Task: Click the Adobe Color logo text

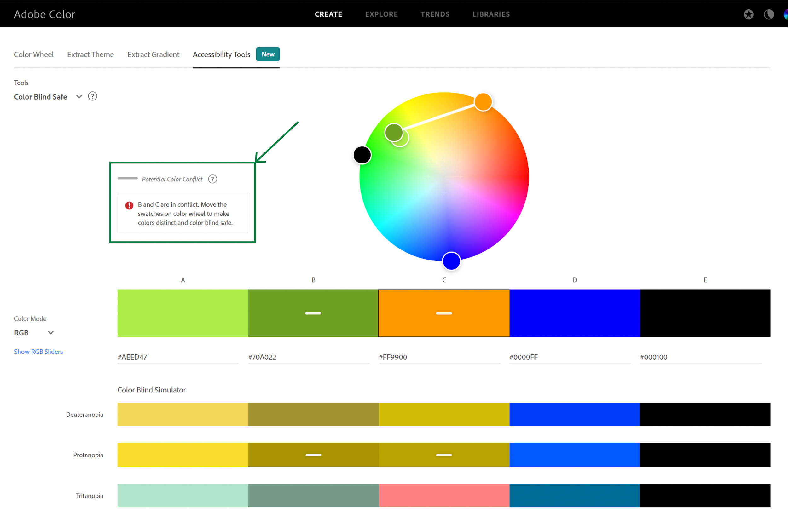Action: click(44, 14)
